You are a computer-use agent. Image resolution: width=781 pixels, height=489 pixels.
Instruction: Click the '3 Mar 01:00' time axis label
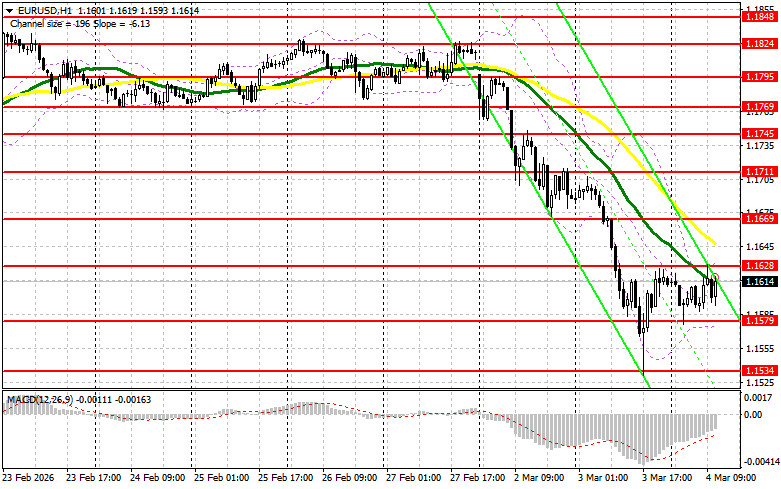click(603, 478)
